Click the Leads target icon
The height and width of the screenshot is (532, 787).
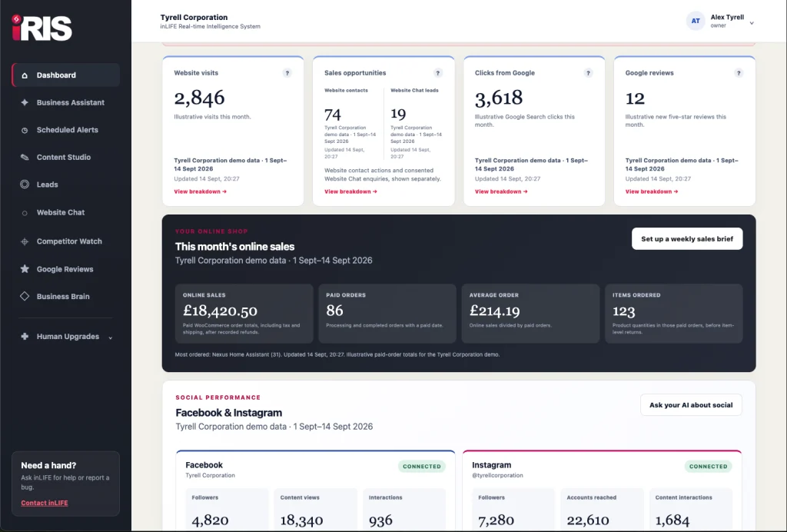pos(25,185)
